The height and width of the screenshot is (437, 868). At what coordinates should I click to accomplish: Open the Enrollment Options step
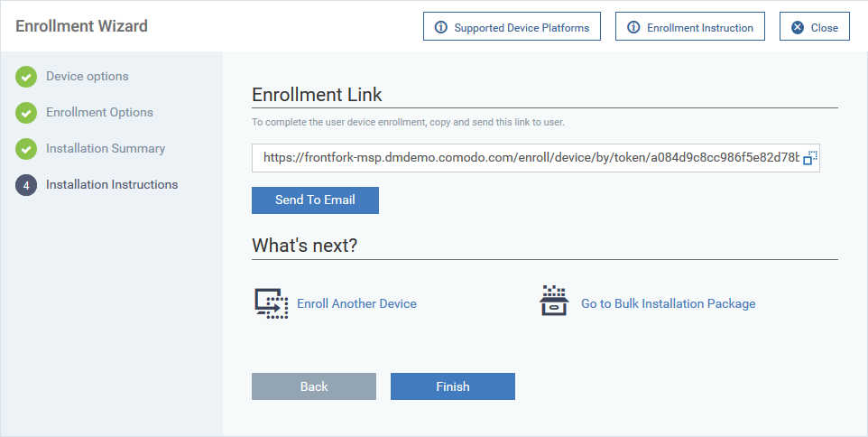click(99, 113)
